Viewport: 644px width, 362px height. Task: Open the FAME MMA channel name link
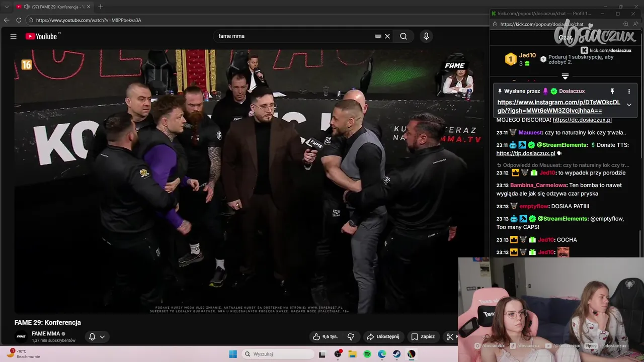(46, 333)
